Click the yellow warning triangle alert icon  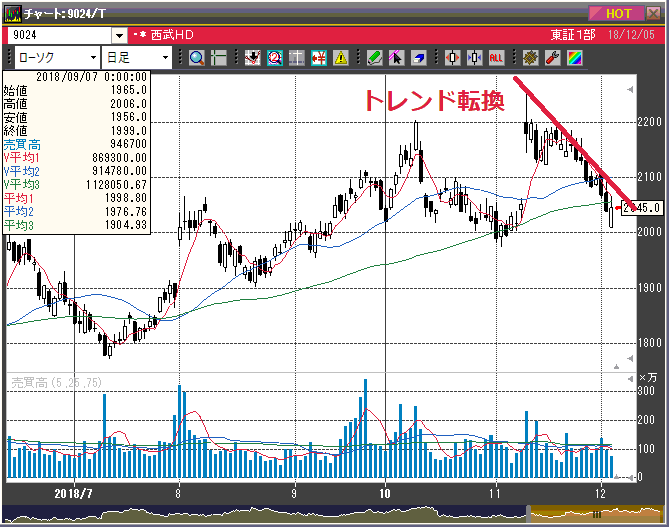tap(341, 58)
